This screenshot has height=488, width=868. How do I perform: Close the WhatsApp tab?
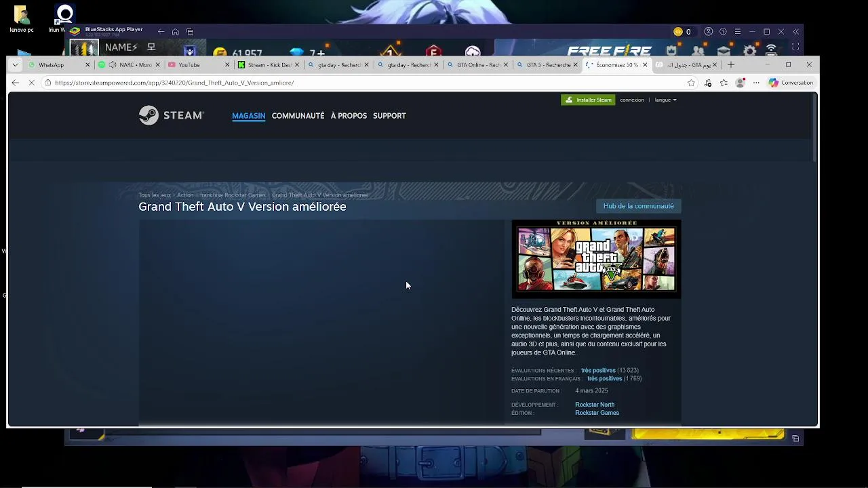(x=87, y=65)
